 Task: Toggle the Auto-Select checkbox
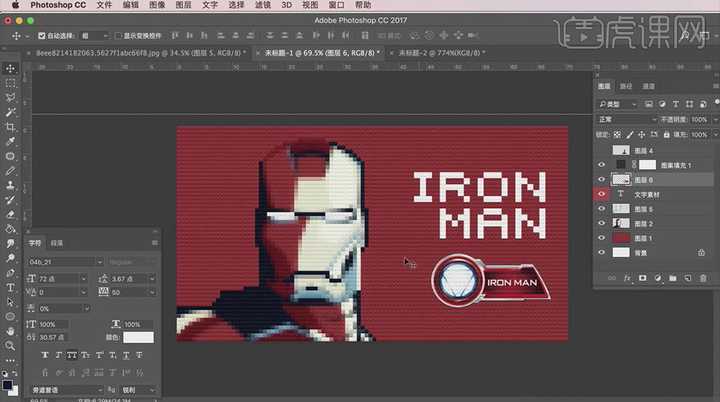[x=42, y=35]
